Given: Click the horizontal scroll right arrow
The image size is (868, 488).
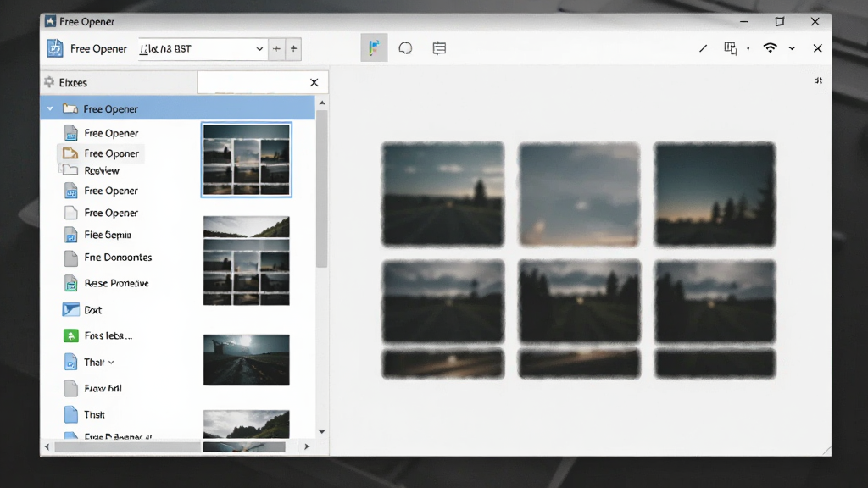Looking at the screenshot, I should coord(307,446).
